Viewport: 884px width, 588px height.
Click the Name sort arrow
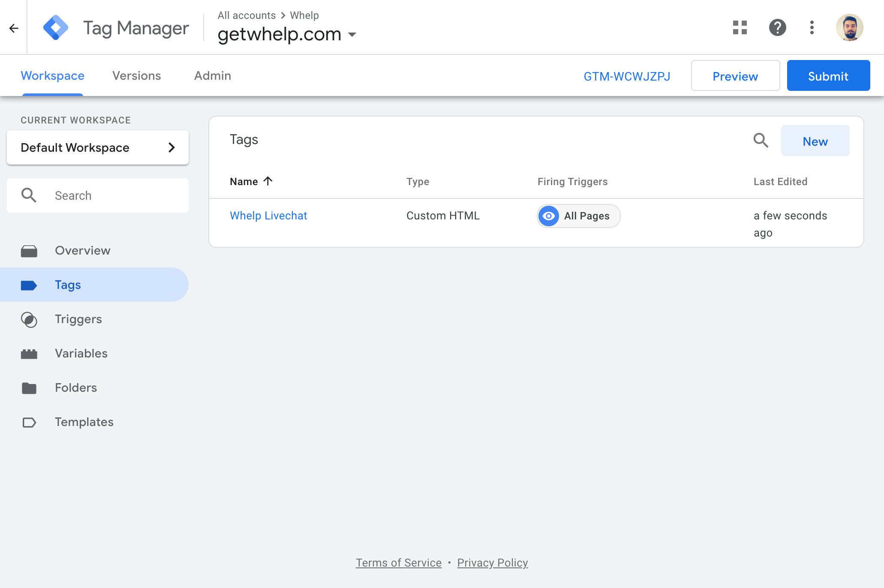tap(268, 181)
